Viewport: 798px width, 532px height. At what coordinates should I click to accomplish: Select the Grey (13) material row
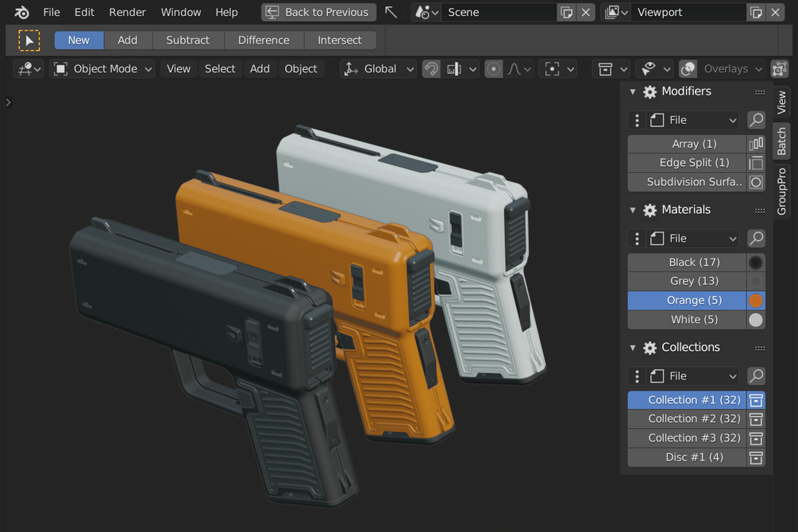point(688,282)
